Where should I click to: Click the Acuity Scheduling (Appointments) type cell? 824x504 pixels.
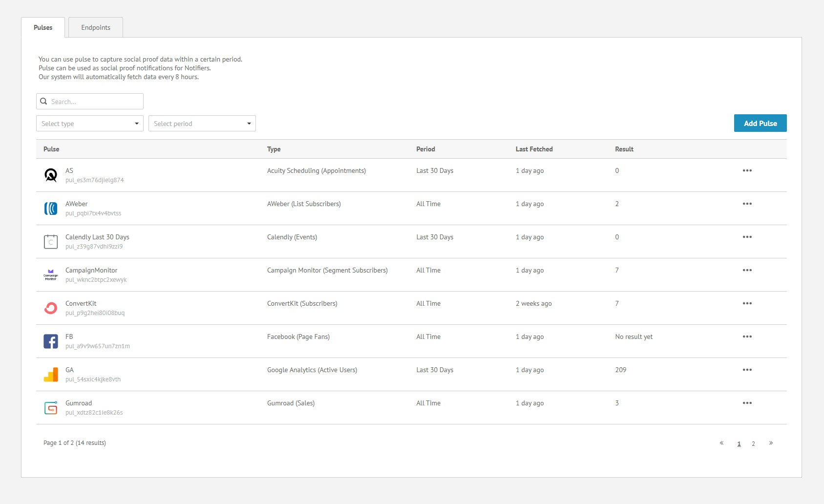[x=317, y=171]
